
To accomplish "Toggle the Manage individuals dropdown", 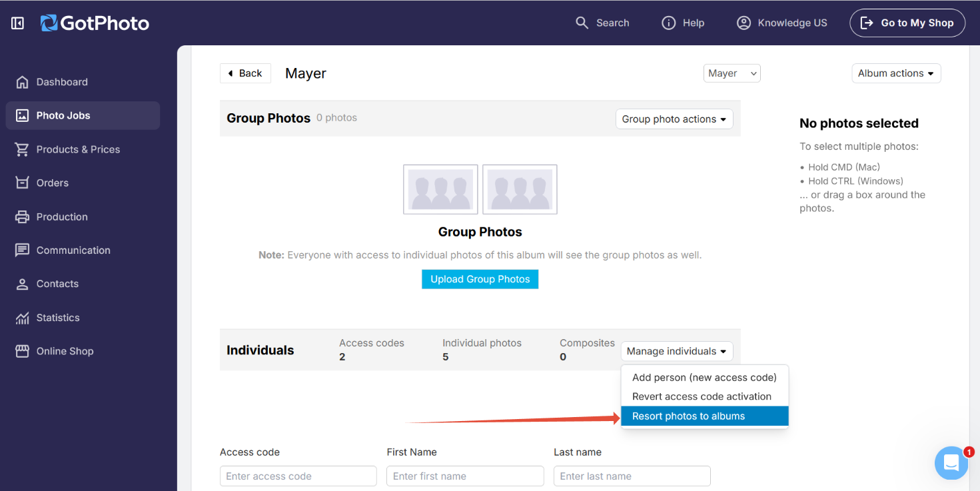I will [x=676, y=351].
